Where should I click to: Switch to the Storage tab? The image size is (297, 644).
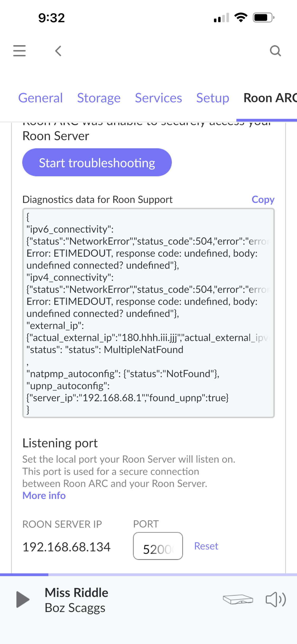pyautogui.click(x=99, y=98)
